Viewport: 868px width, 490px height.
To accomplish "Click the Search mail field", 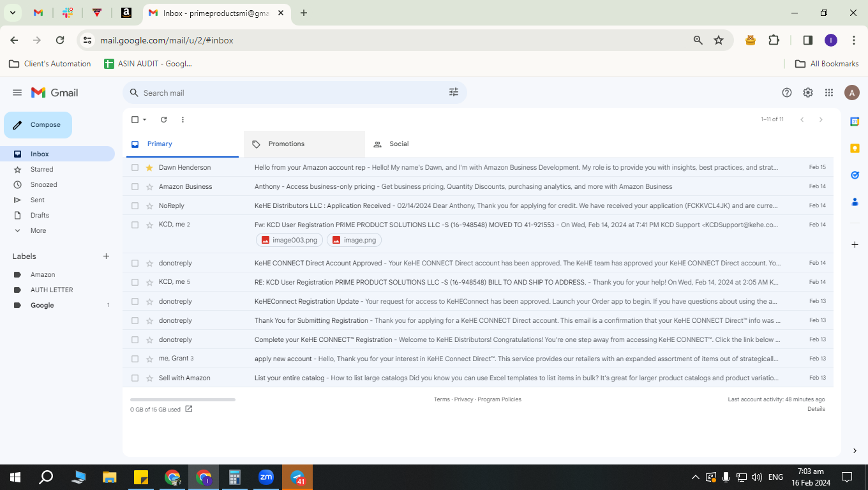I will 294,93.
